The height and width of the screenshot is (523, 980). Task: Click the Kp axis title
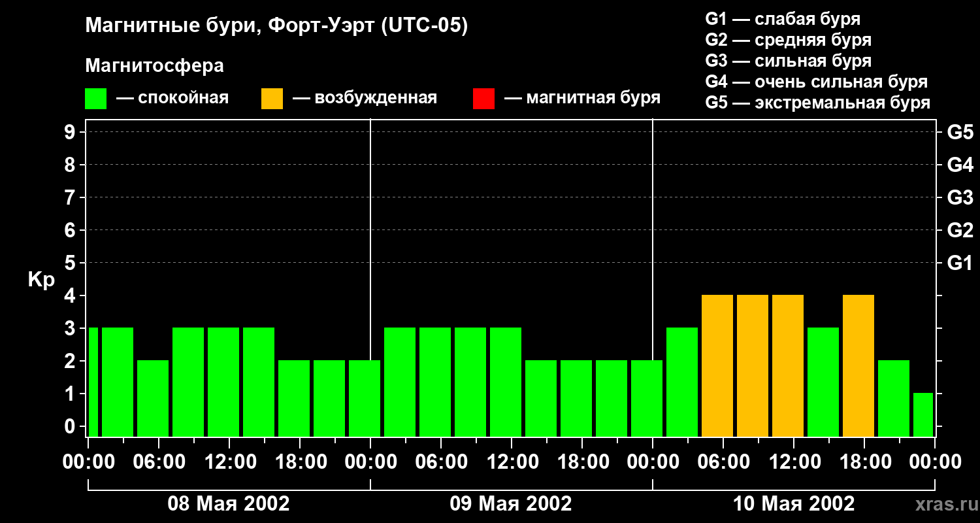[x=41, y=280]
